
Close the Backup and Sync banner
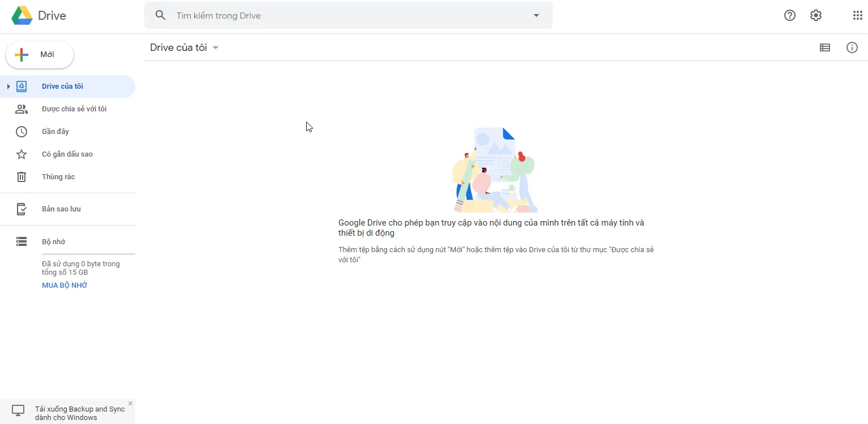pos(130,403)
